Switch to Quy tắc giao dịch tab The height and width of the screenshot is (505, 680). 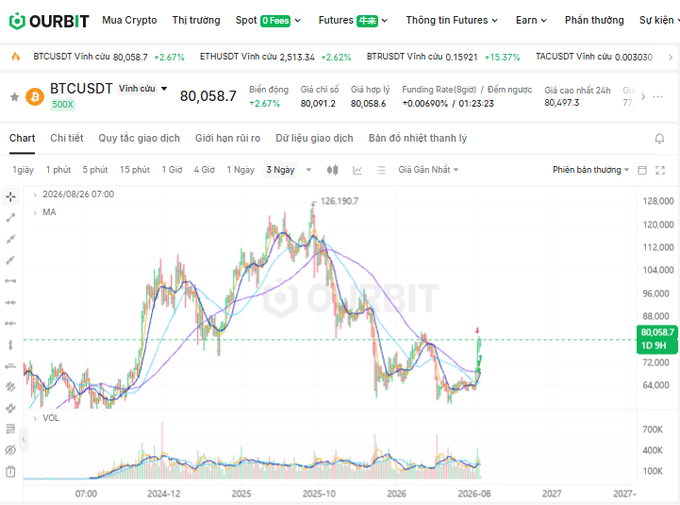click(139, 138)
